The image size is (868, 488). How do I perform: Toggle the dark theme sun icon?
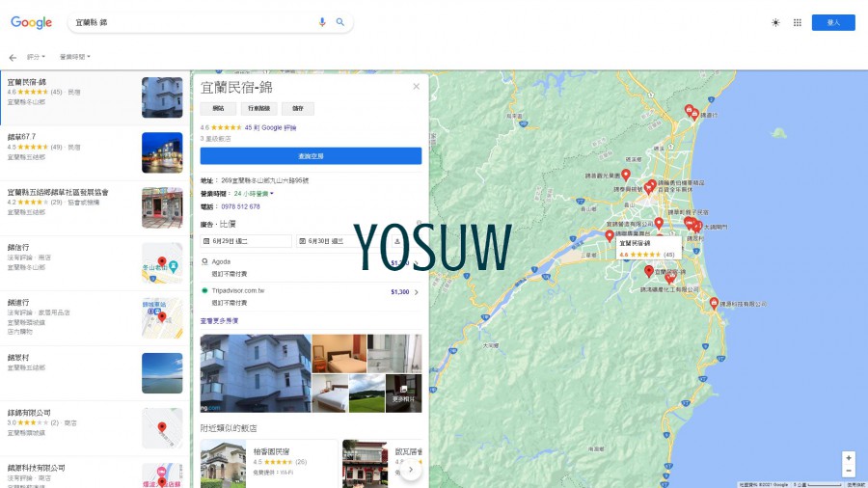pos(775,23)
